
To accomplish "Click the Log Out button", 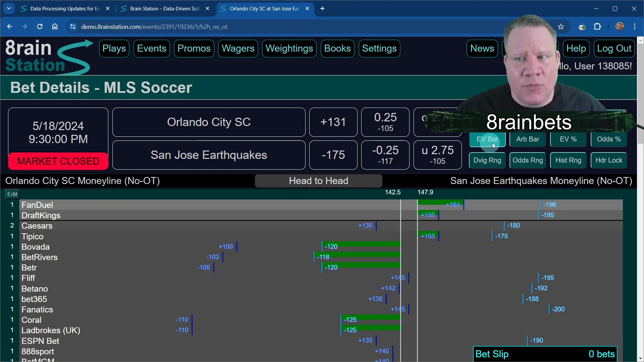I will pos(614,49).
